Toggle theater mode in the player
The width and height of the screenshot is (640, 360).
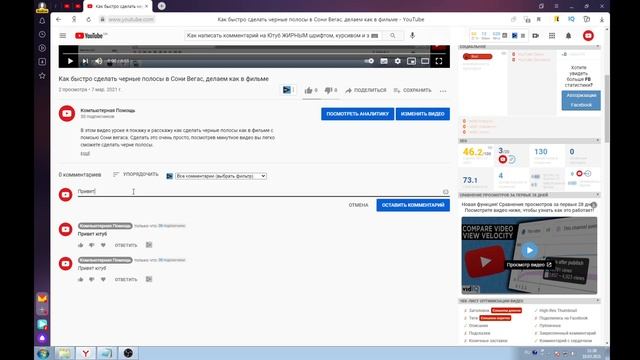(425, 61)
